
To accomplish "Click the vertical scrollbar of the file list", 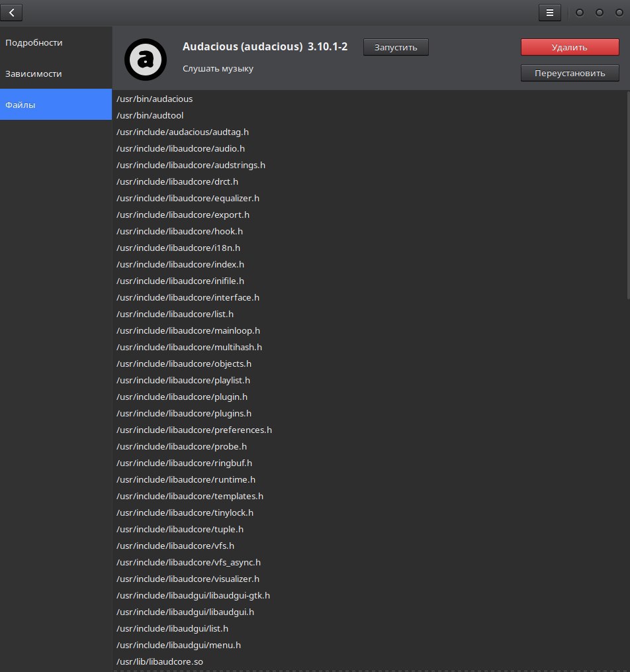I will 628,195.
